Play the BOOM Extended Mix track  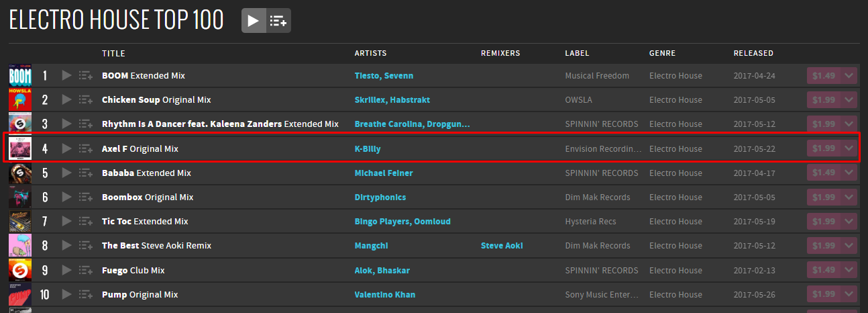[x=66, y=75]
